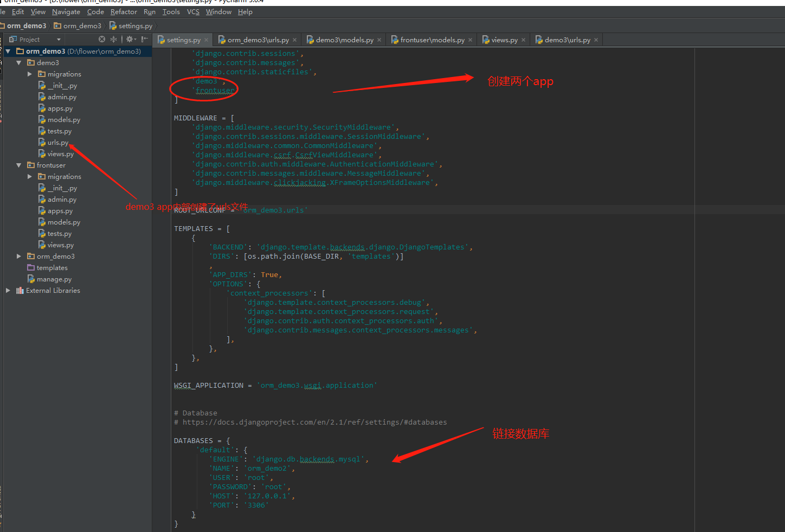785x532 pixels.
Task: Click the scroll from source target icon
Action: click(102, 39)
